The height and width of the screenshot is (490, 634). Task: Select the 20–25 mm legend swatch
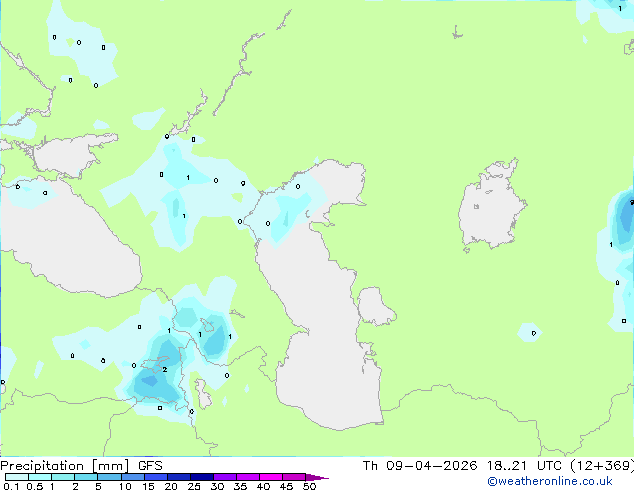click(x=179, y=477)
